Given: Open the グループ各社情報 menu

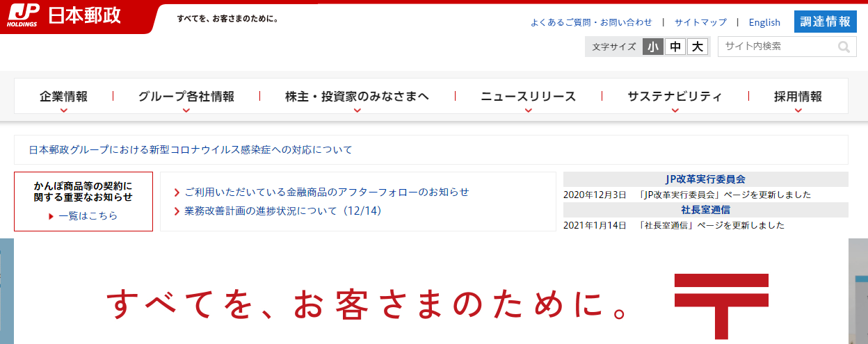Looking at the screenshot, I should (x=186, y=97).
